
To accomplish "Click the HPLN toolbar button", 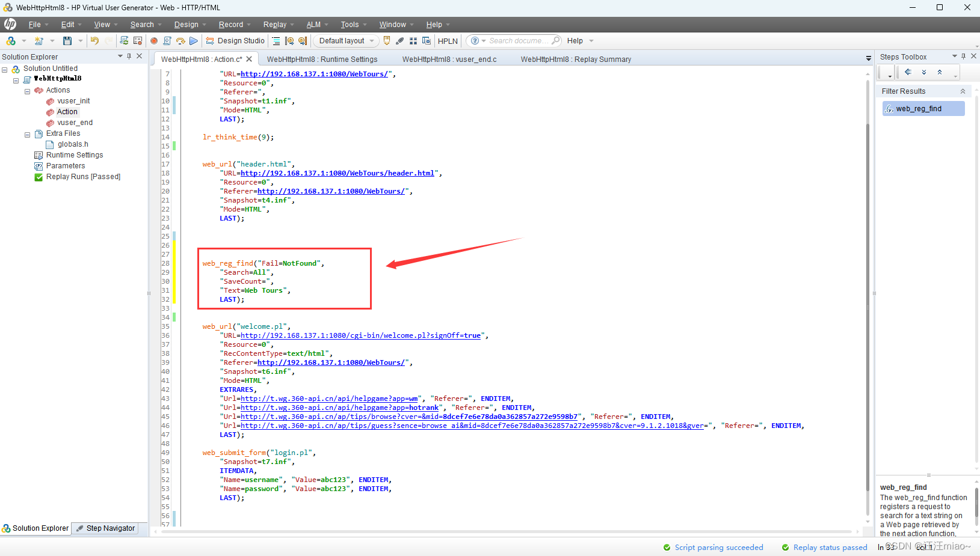I will tap(448, 41).
